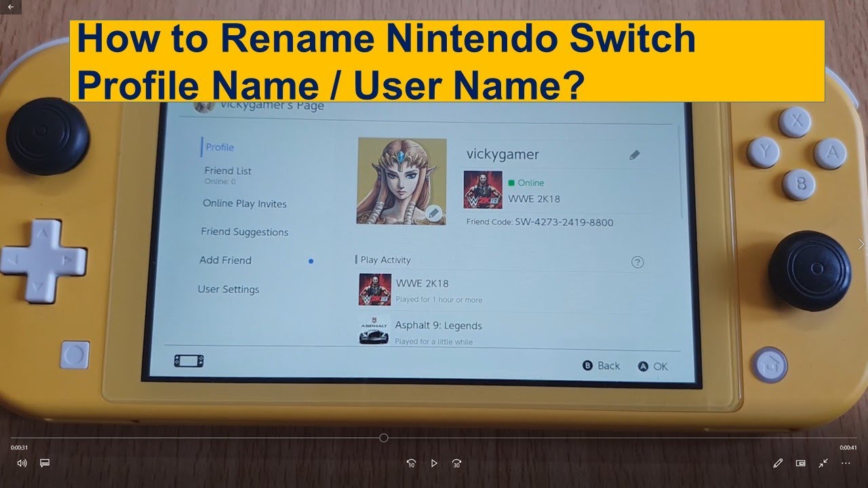Click the edit pencil on the avatar picture
The height and width of the screenshot is (488, 868).
click(x=434, y=213)
